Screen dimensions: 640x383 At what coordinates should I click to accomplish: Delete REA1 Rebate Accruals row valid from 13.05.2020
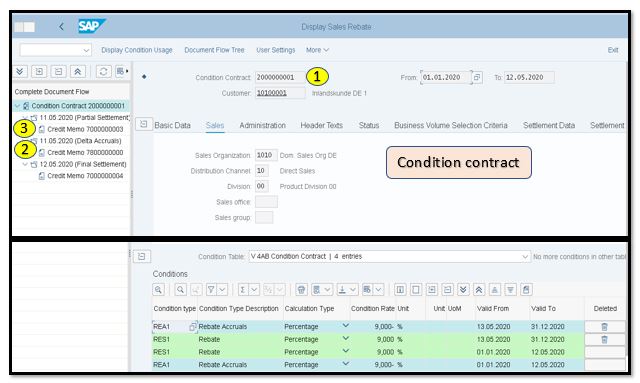pos(605,327)
